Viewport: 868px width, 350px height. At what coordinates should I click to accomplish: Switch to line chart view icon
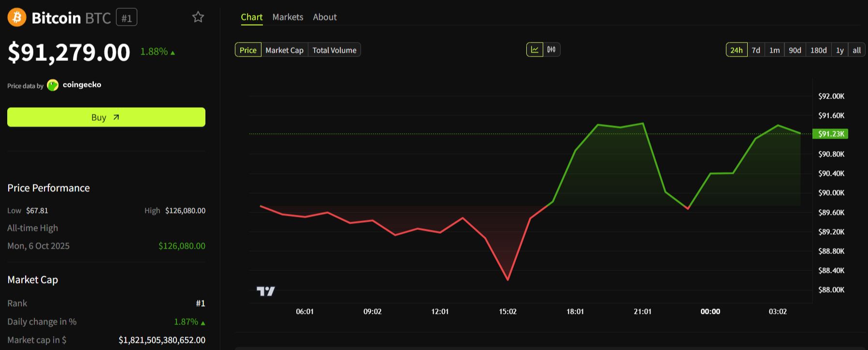(x=535, y=50)
